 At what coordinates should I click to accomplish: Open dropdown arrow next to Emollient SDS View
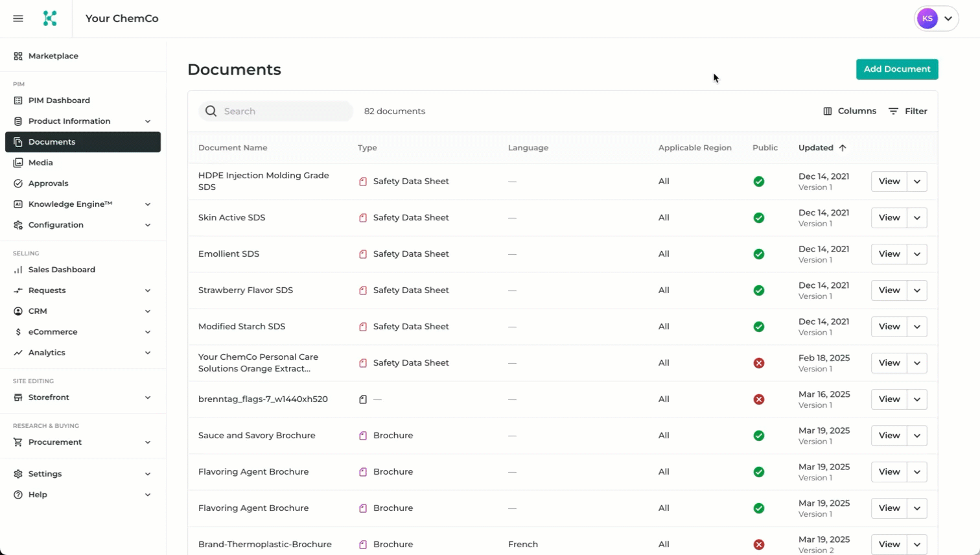917,254
